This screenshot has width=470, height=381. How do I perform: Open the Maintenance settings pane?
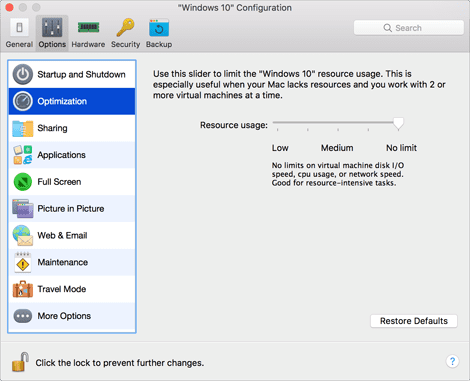72,262
